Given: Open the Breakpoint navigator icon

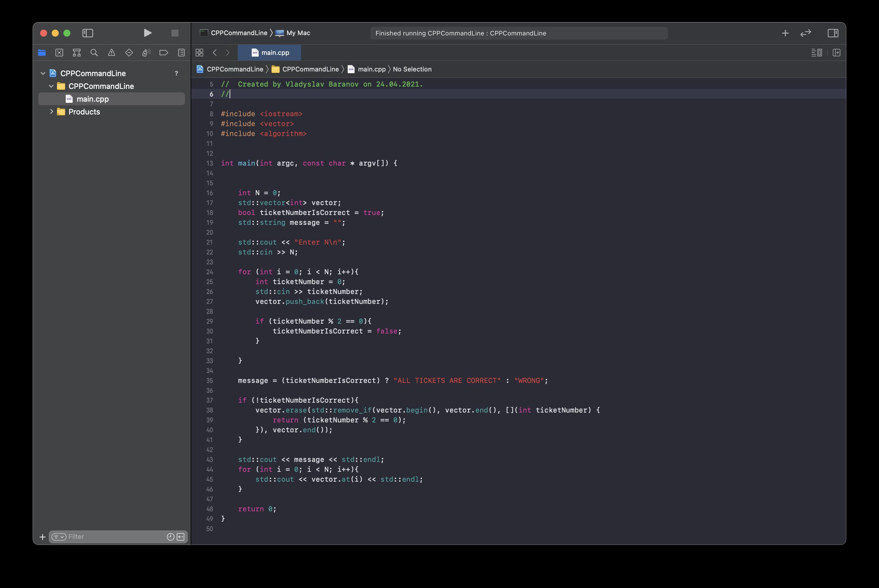Looking at the screenshot, I should click(x=164, y=53).
